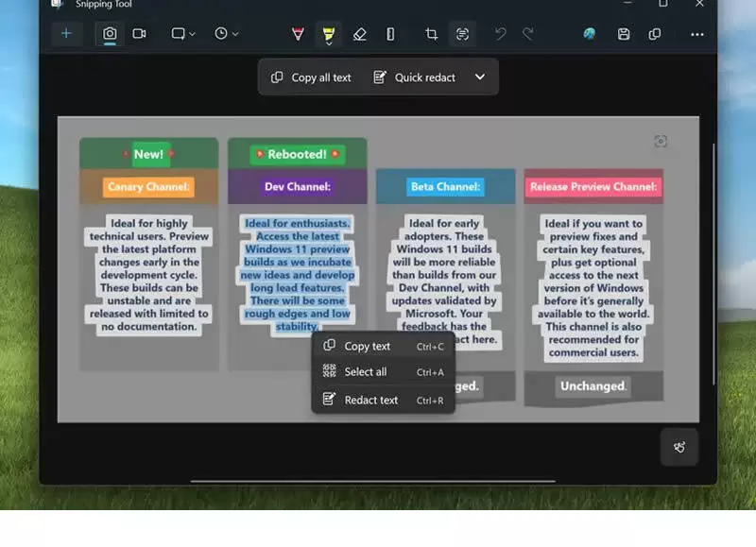Maximize the Snipping Tool window

tap(663, 4)
